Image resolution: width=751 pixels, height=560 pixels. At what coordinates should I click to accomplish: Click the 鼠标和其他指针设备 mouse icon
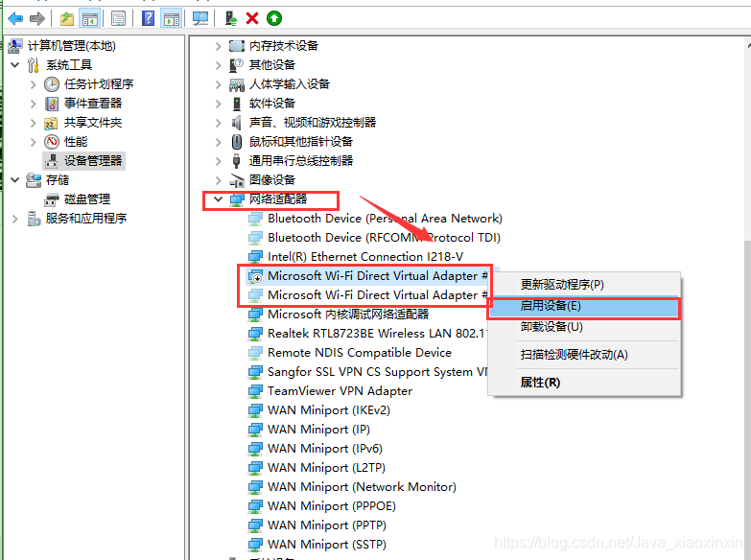pos(237,142)
